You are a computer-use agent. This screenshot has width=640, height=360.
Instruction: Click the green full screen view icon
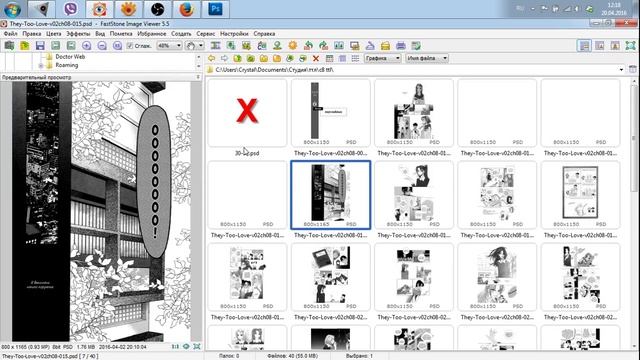pyautogui.click(x=631, y=46)
